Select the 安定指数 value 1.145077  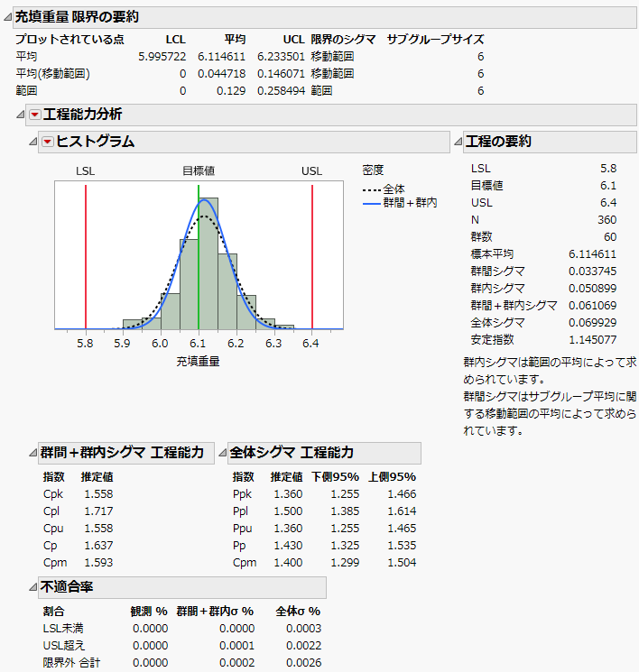592,340
